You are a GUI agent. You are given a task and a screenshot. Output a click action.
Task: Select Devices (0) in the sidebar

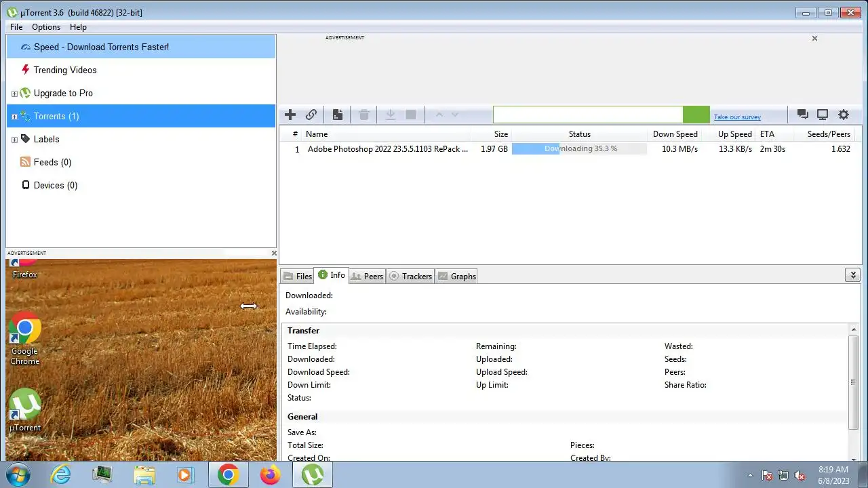pos(141,185)
